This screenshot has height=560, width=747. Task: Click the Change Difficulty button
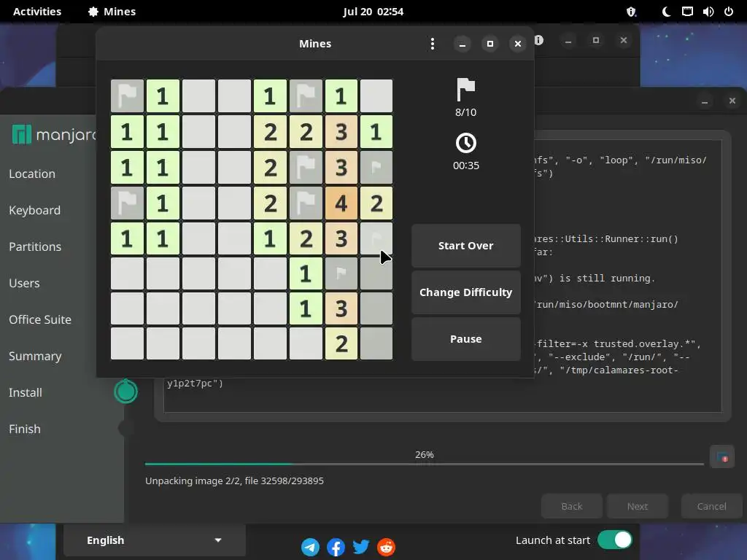(x=466, y=292)
